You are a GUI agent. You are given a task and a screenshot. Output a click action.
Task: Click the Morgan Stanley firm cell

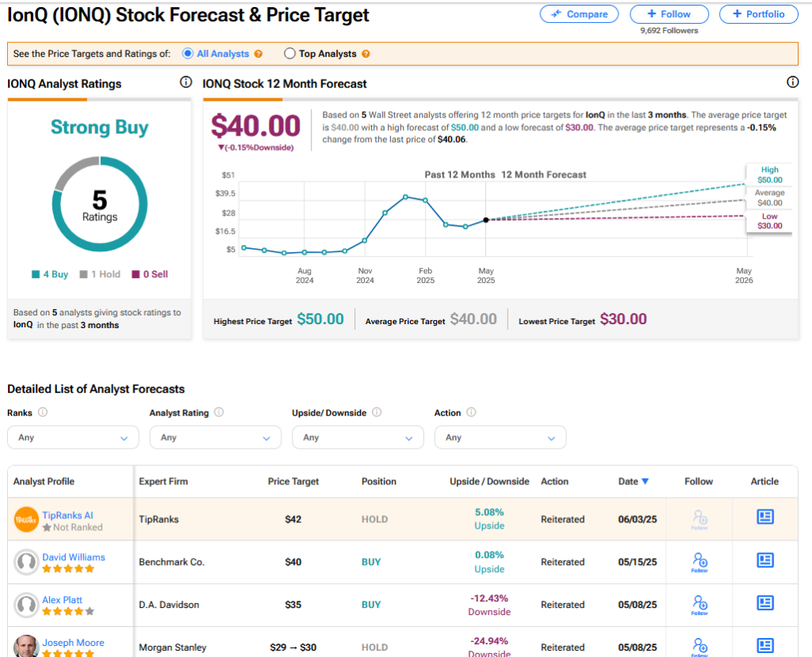(172, 647)
